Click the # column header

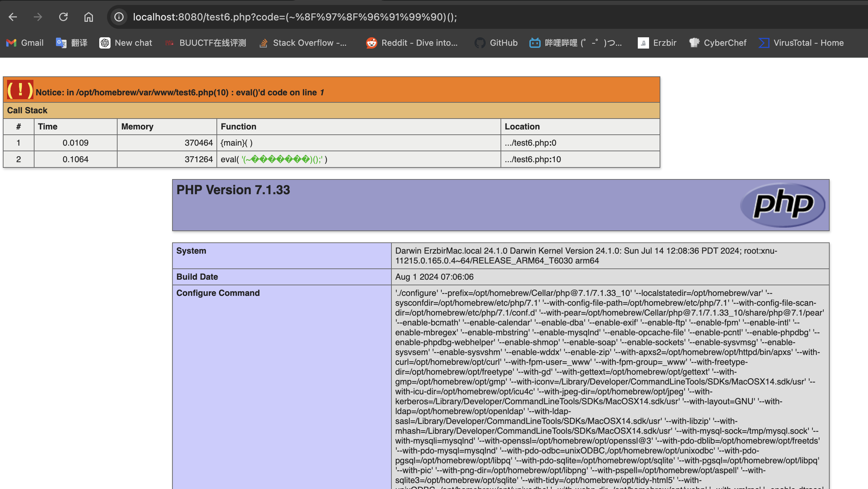point(18,127)
